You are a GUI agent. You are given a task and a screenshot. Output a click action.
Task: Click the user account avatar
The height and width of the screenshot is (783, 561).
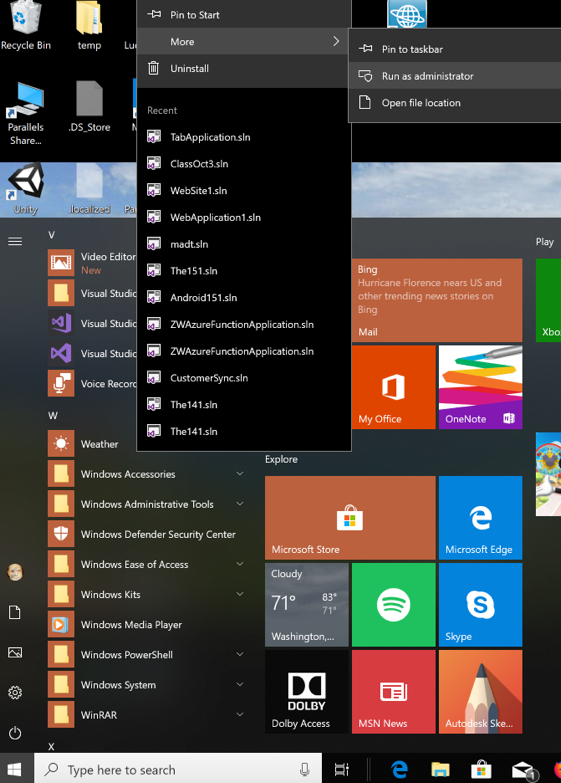[15, 572]
